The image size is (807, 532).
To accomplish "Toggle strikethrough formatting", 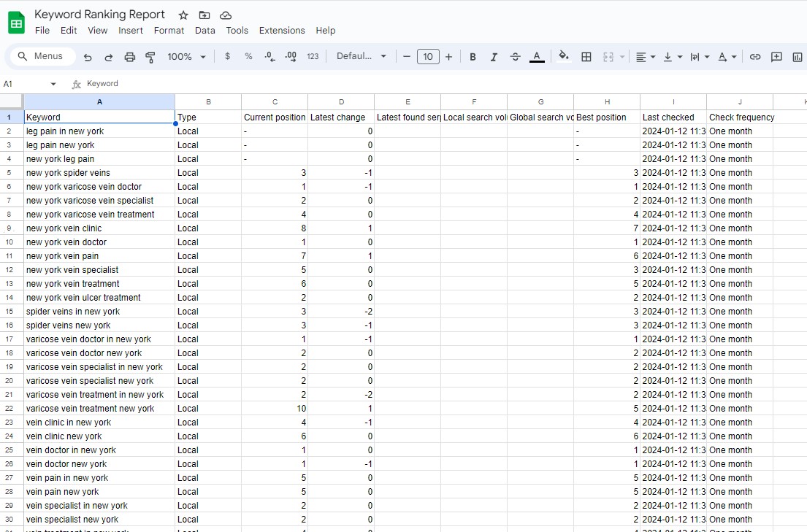I will [515, 56].
